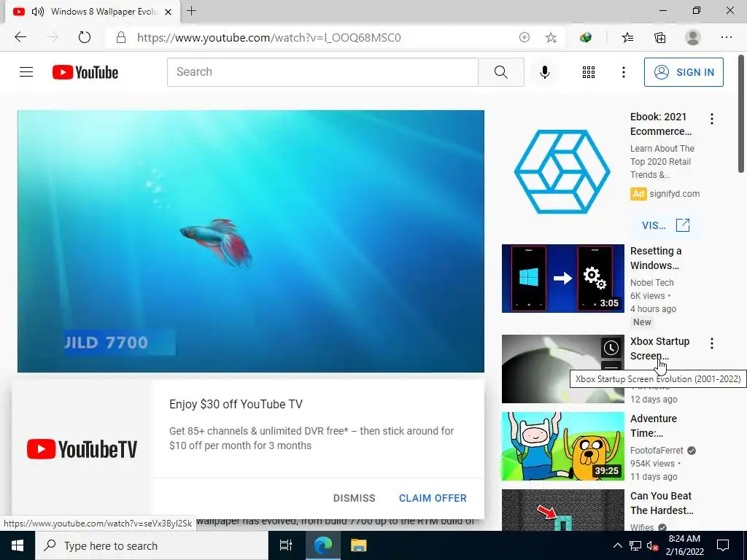Viewport: 747px width, 560px height.
Task: Click the muted volume tray icon
Action: point(652,545)
